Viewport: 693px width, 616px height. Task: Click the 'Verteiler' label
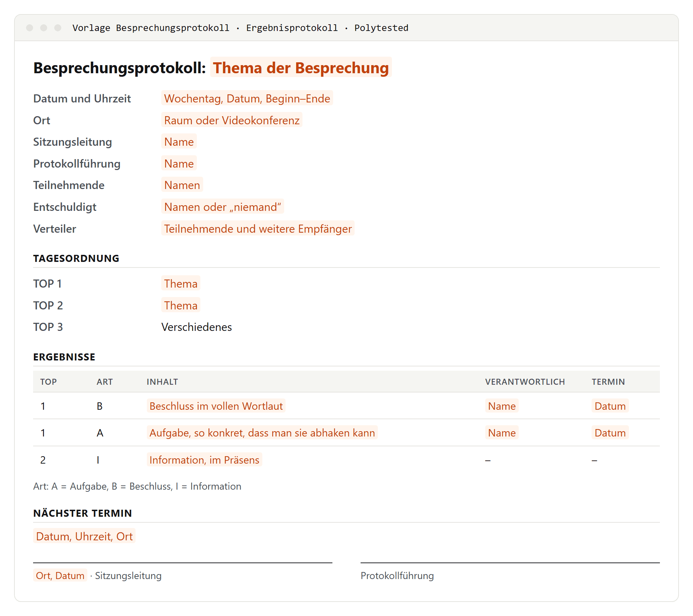[55, 229]
